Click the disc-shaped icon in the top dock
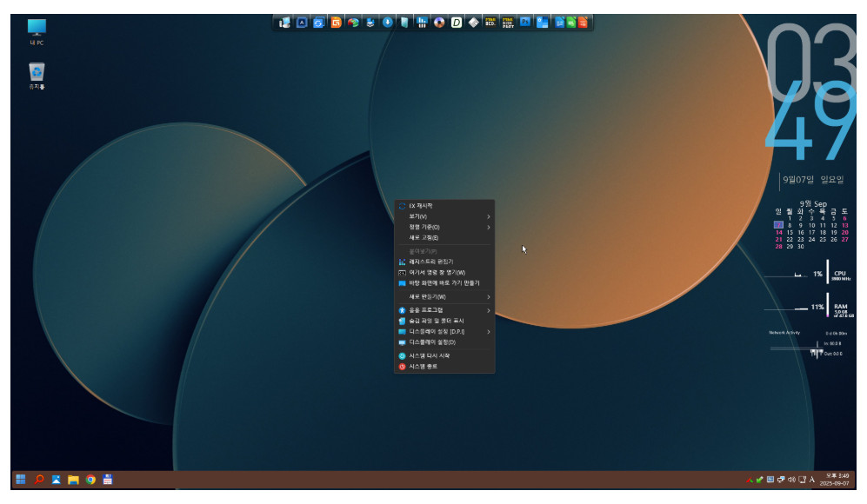 coord(439,23)
